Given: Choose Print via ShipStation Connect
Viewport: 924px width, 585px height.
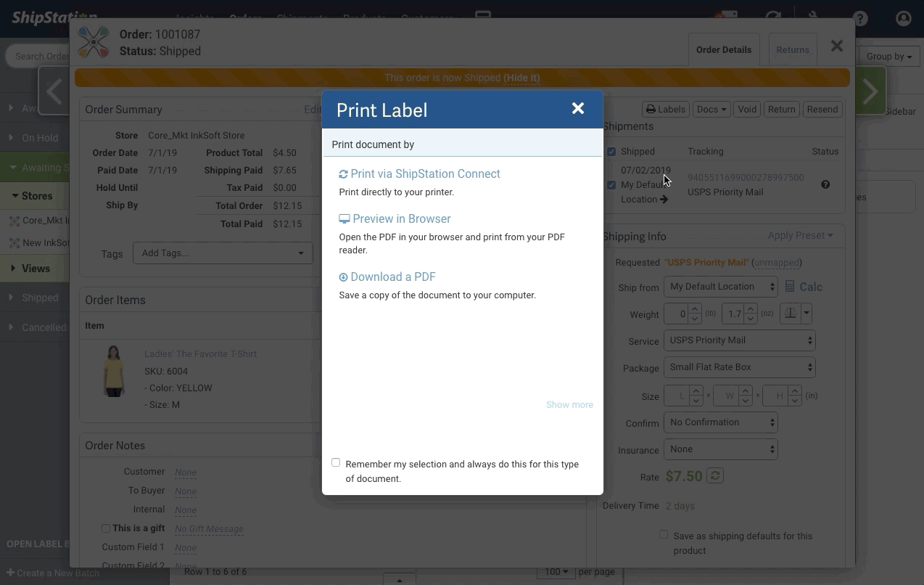Looking at the screenshot, I should [x=425, y=174].
